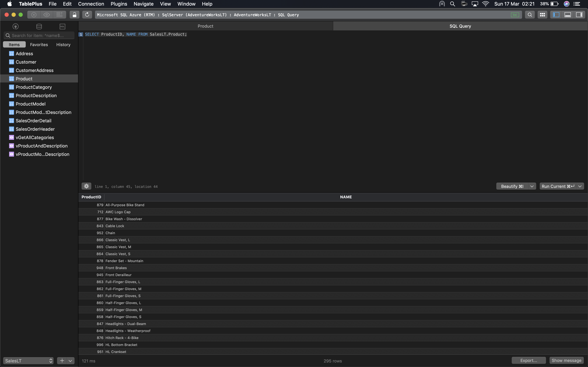Open a new SQL editor via the SQL icon

pyautogui.click(x=62, y=26)
